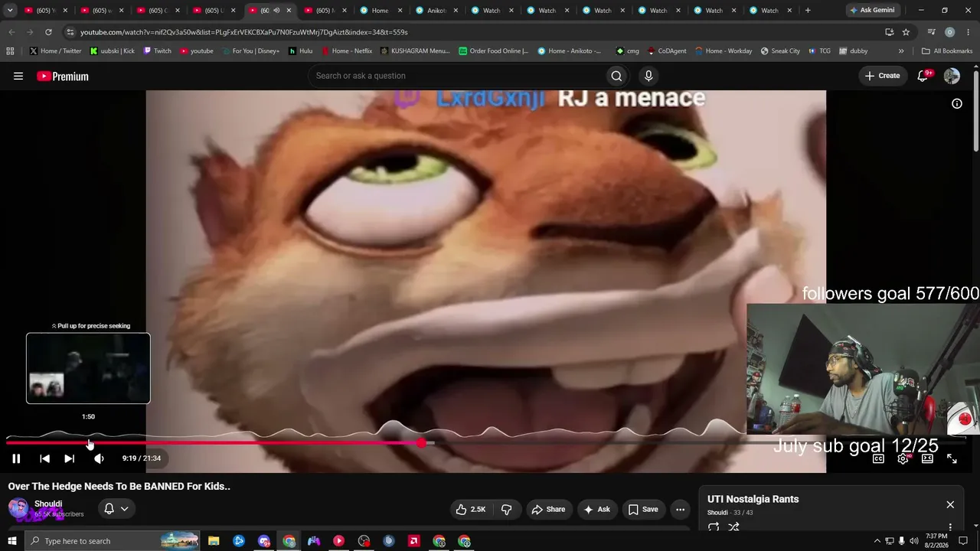Start voice search with the microphone
The height and width of the screenshot is (551, 980).
pyautogui.click(x=648, y=76)
